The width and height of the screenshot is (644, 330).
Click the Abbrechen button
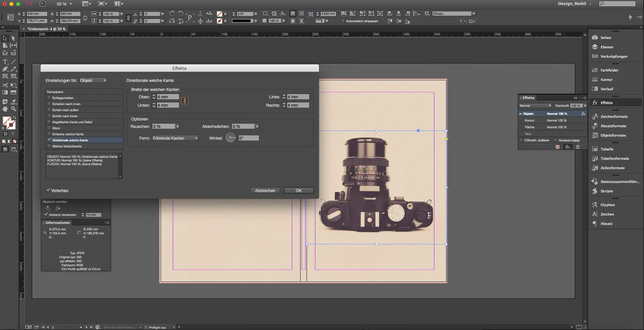click(265, 190)
